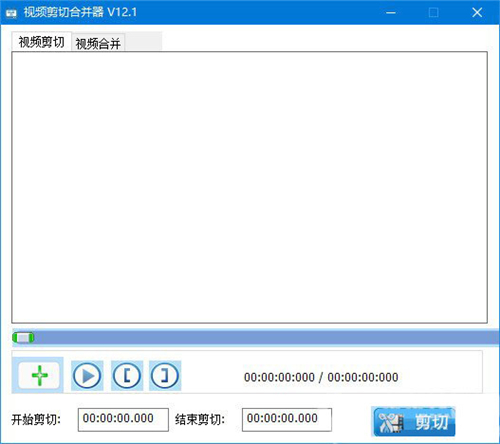Click the application icon in the title bar
Screen dimensions: 500x444
coord(11,13)
